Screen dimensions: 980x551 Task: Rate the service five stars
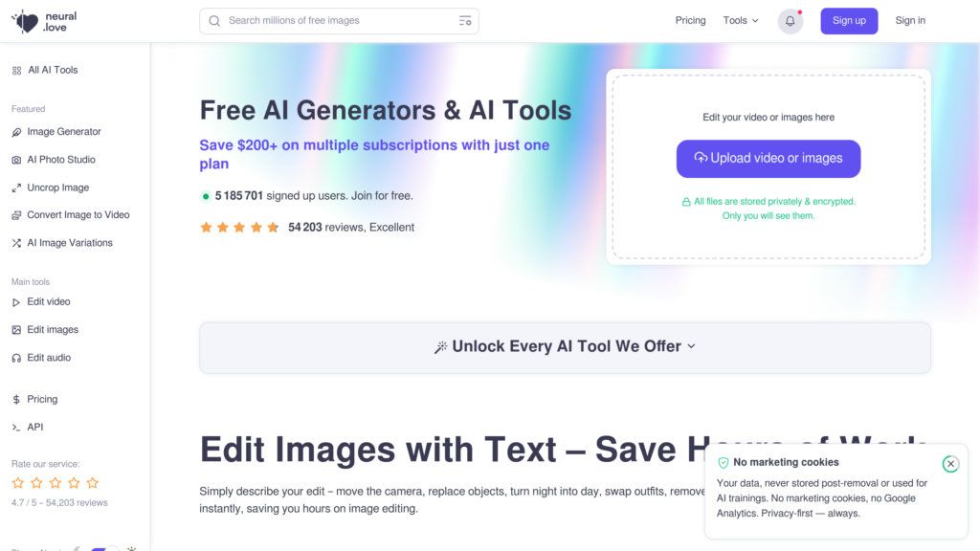[93, 483]
